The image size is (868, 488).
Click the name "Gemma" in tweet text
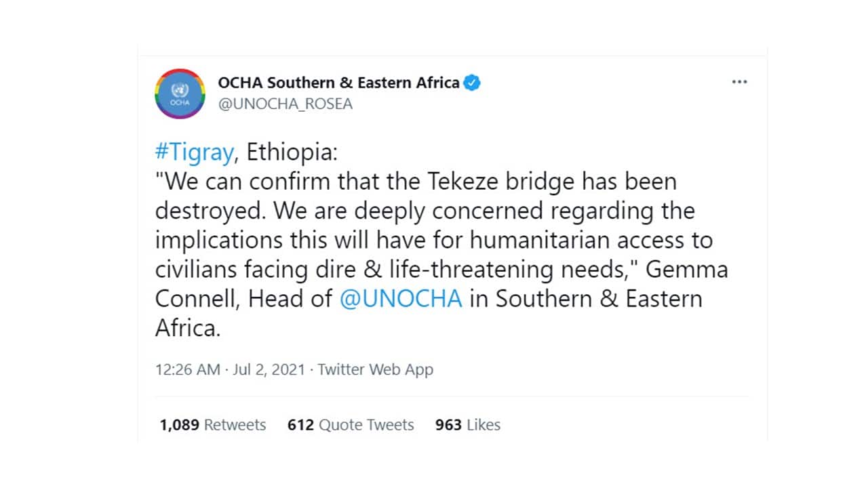(686, 269)
